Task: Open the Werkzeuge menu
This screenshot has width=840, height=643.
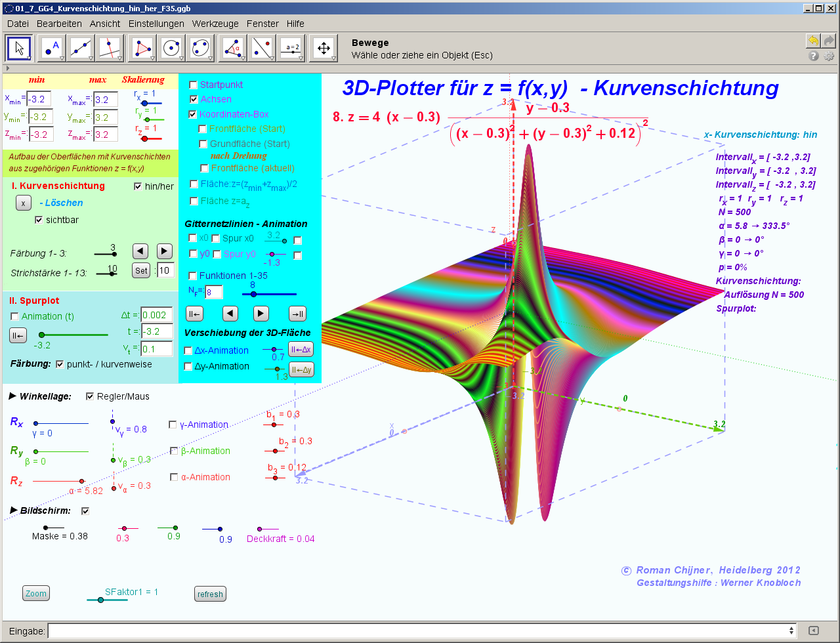Action: point(215,24)
